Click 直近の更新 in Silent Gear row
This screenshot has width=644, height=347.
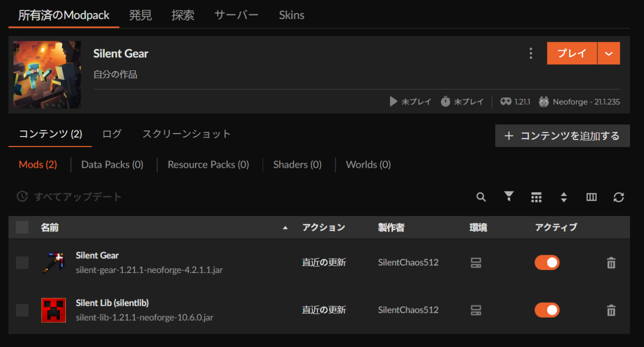(x=324, y=262)
